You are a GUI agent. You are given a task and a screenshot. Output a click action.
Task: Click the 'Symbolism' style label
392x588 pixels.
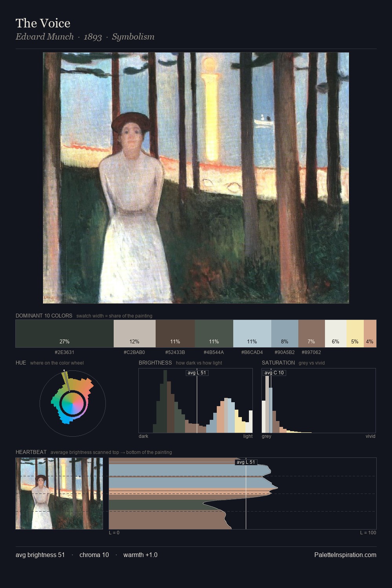point(133,37)
